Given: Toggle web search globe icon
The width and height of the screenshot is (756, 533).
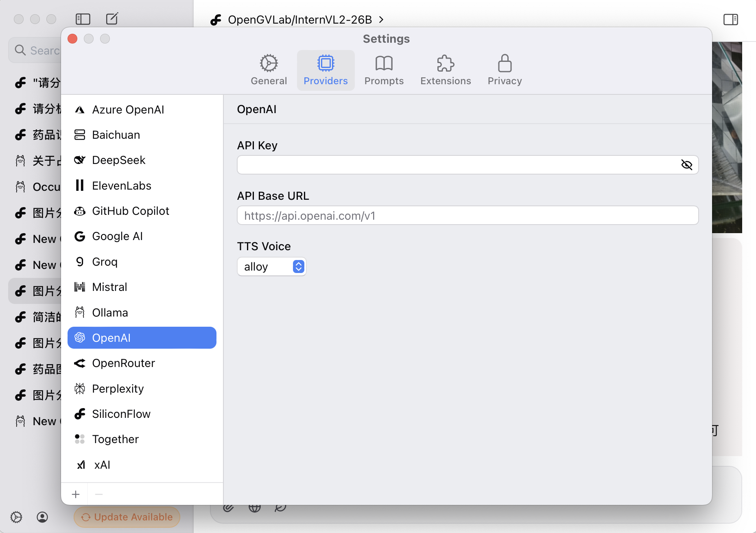Looking at the screenshot, I should [255, 507].
